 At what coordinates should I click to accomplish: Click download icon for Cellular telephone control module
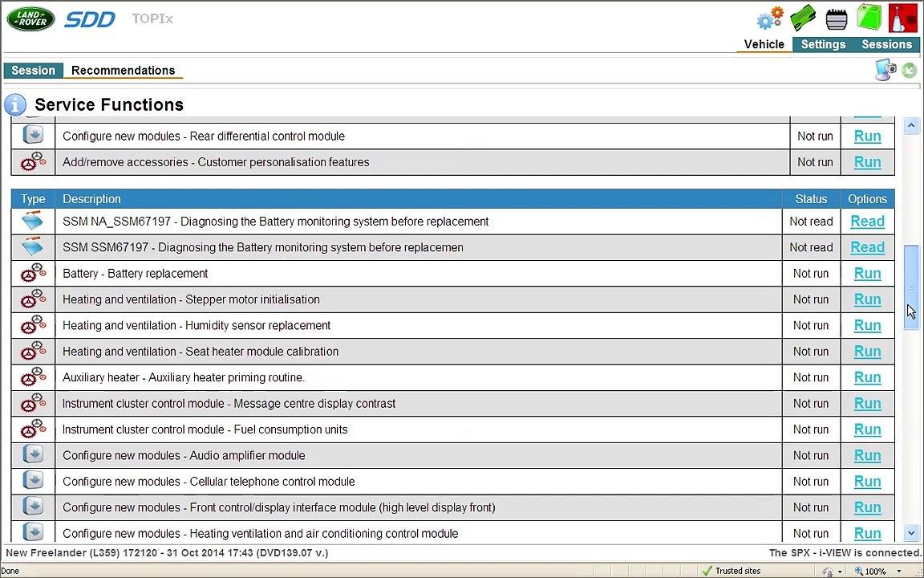coord(34,482)
